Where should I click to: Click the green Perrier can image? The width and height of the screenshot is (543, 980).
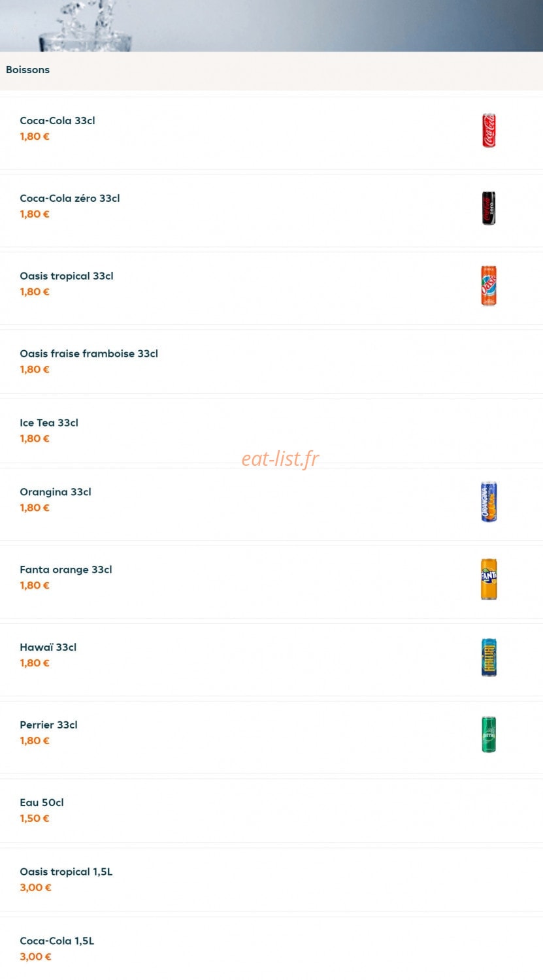point(489,734)
